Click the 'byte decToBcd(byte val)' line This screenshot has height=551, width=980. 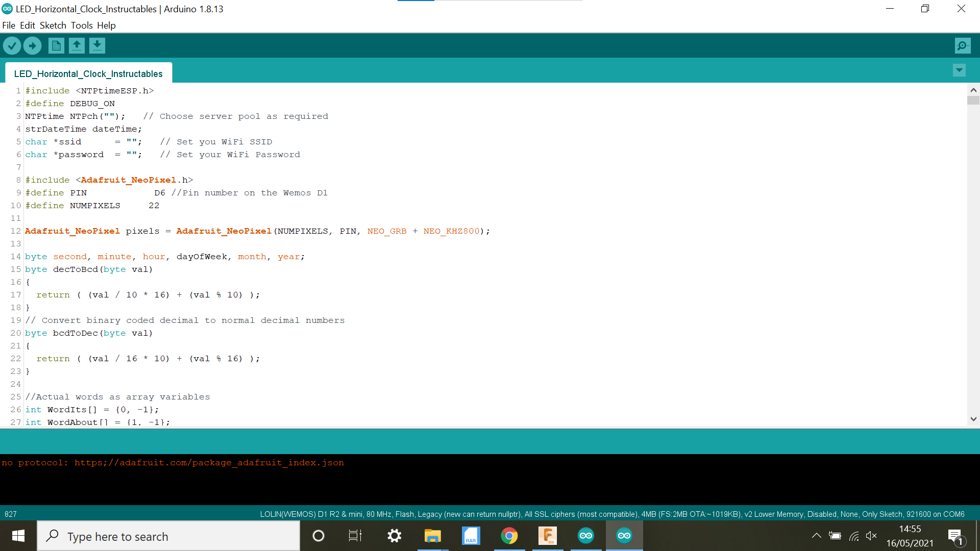click(89, 269)
